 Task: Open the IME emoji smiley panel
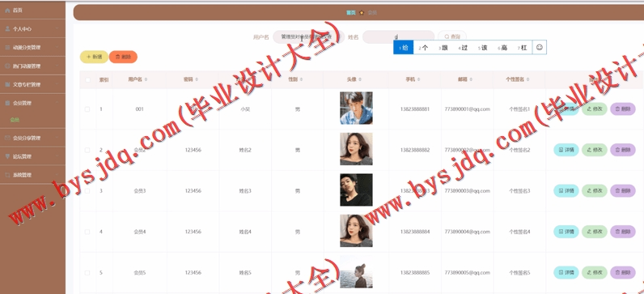[540, 47]
